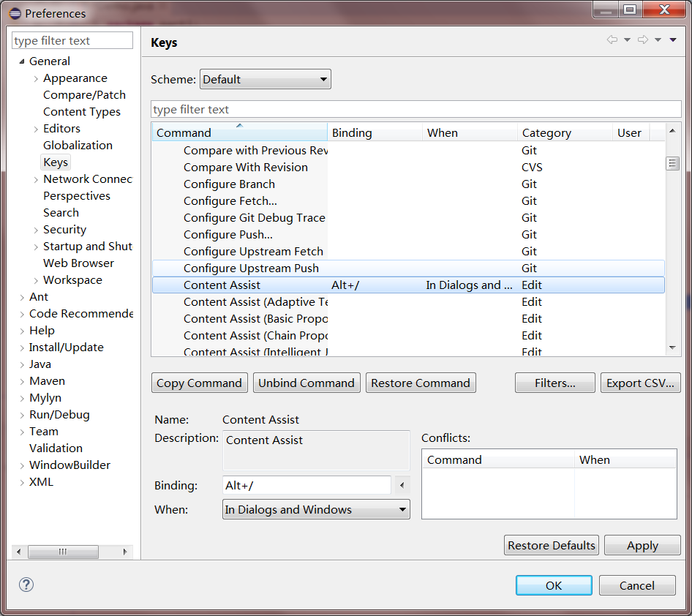Cancel the Preferences dialog
Viewport: 692px width, 616px height.
tap(637, 585)
